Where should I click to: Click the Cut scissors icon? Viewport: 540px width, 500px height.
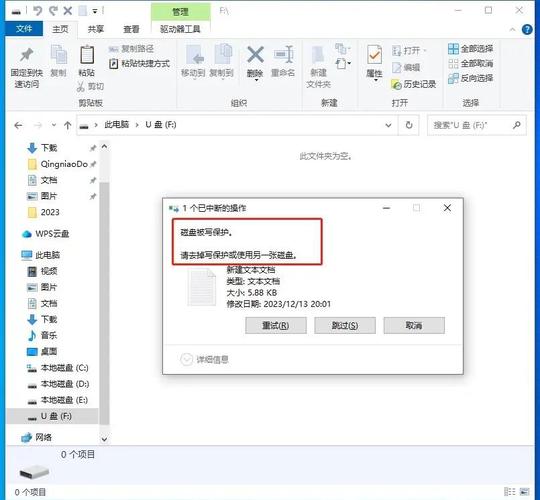pos(81,86)
